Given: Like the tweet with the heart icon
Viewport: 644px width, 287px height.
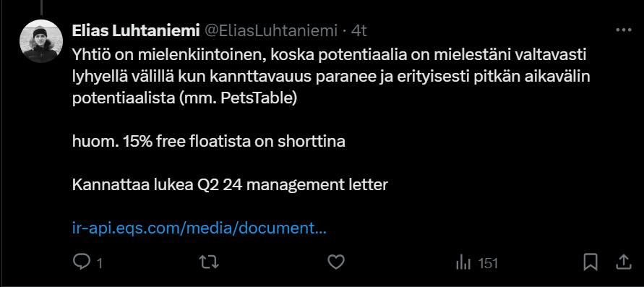Looking at the screenshot, I should [x=336, y=262].
